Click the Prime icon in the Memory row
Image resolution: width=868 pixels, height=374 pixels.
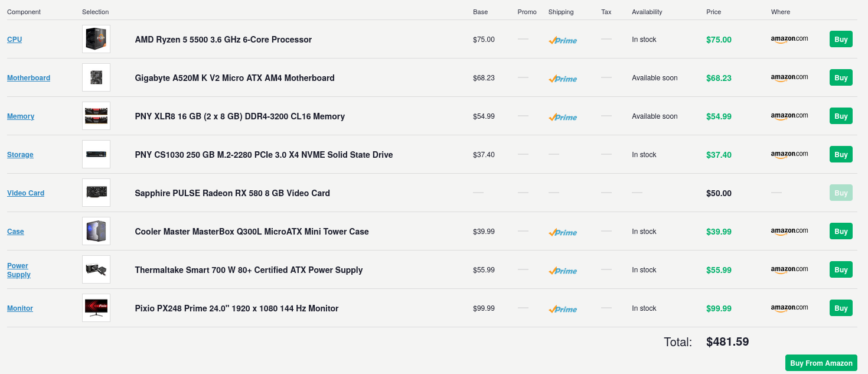pos(563,117)
